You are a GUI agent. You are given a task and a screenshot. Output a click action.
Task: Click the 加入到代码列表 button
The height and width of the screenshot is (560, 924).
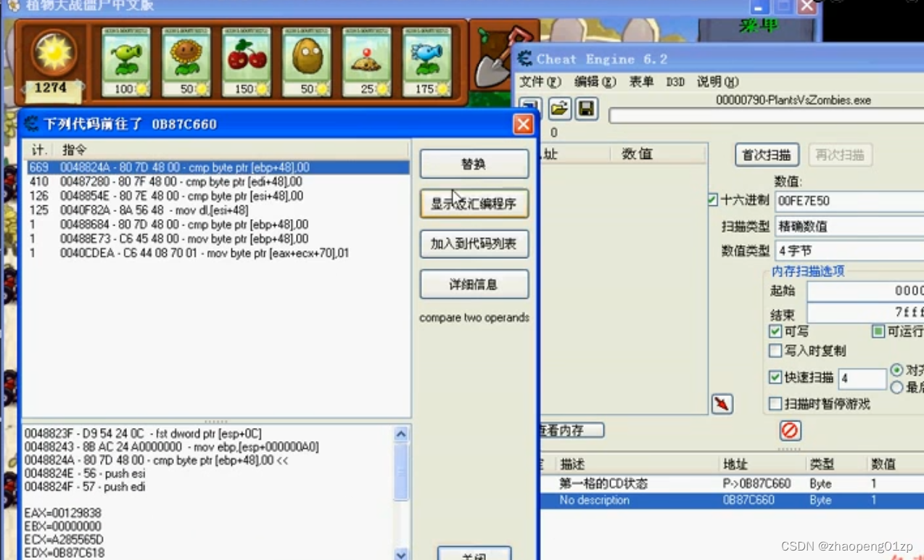click(474, 244)
